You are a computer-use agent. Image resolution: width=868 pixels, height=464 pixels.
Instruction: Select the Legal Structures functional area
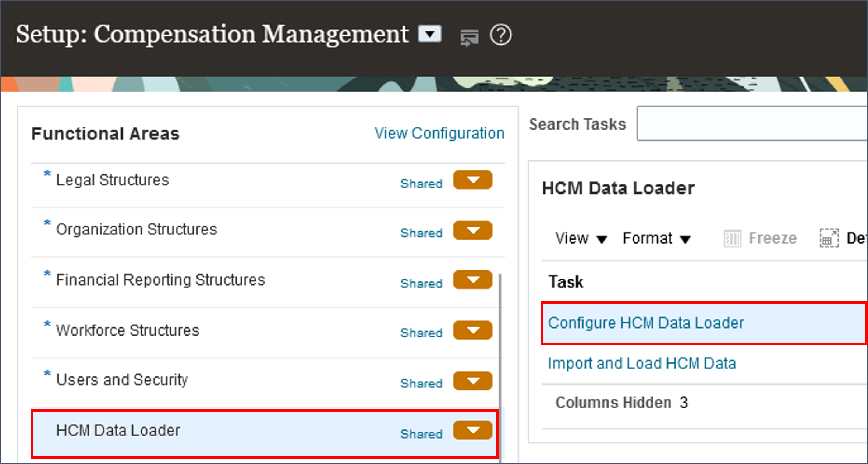tap(112, 180)
